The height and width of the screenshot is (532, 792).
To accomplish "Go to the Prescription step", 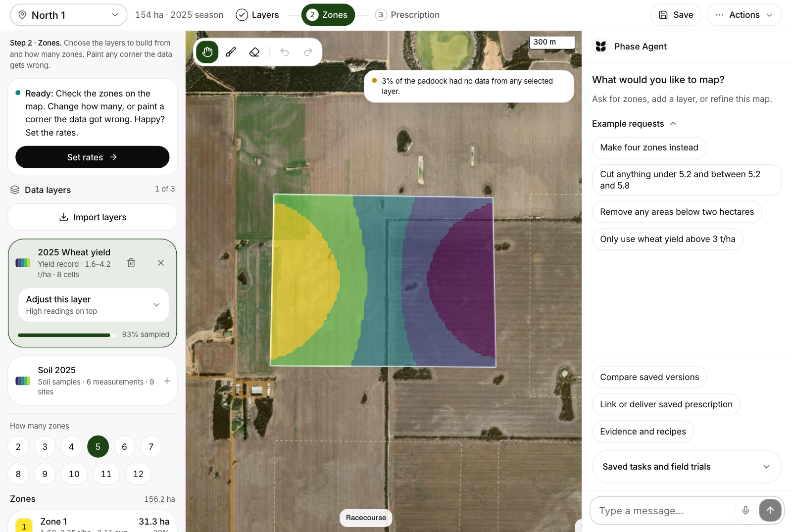I will pos(407,15).
